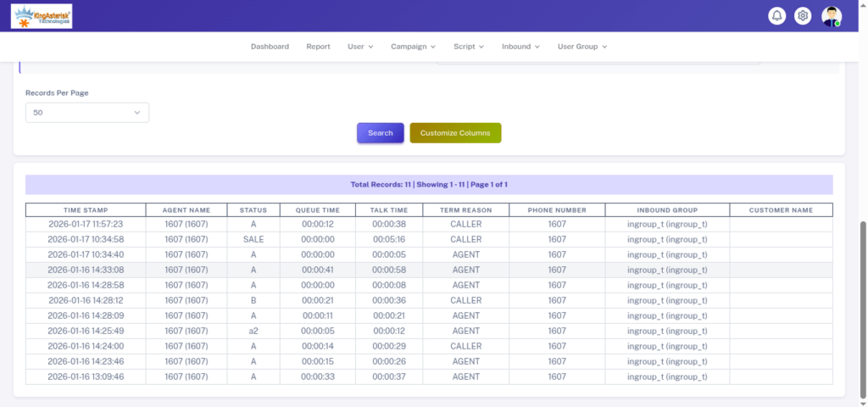Click the 2026-01-17 11:57:23 timestamp cell
This screenshot has width=868, height=407.
pyautogui.click(x=86, y=225)
